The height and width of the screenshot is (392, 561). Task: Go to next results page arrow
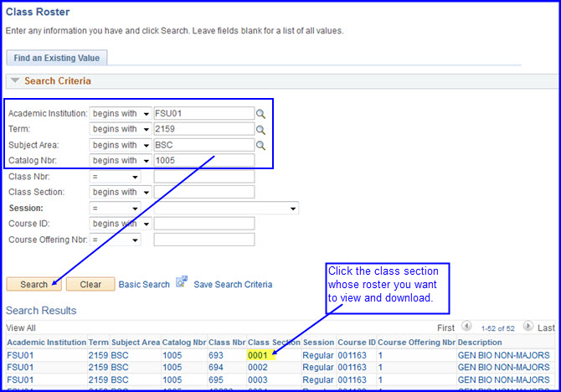click(528, 326)
